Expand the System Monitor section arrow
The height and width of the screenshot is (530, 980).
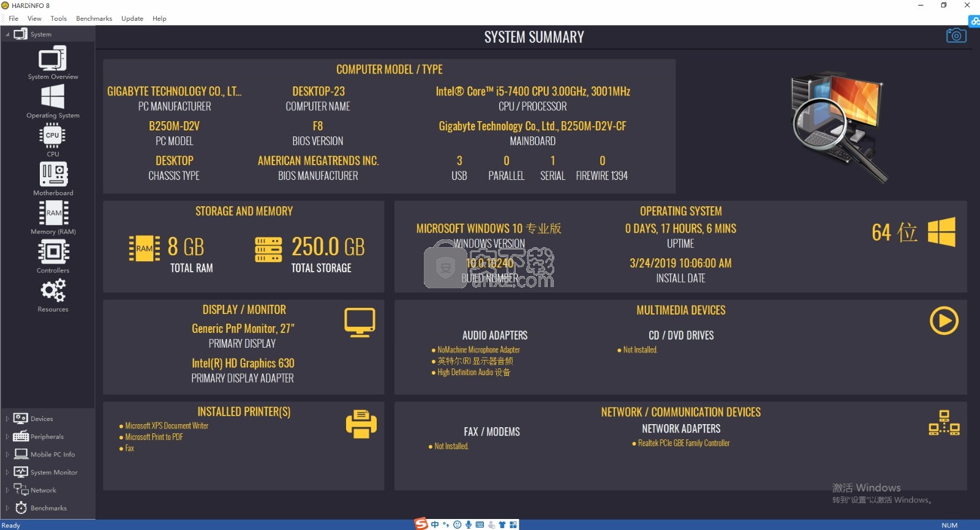coord(7,472)
